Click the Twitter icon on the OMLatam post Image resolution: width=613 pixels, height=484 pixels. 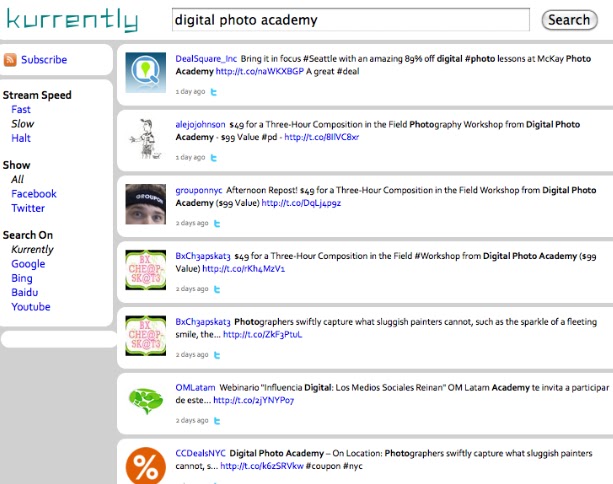(217, 421)
